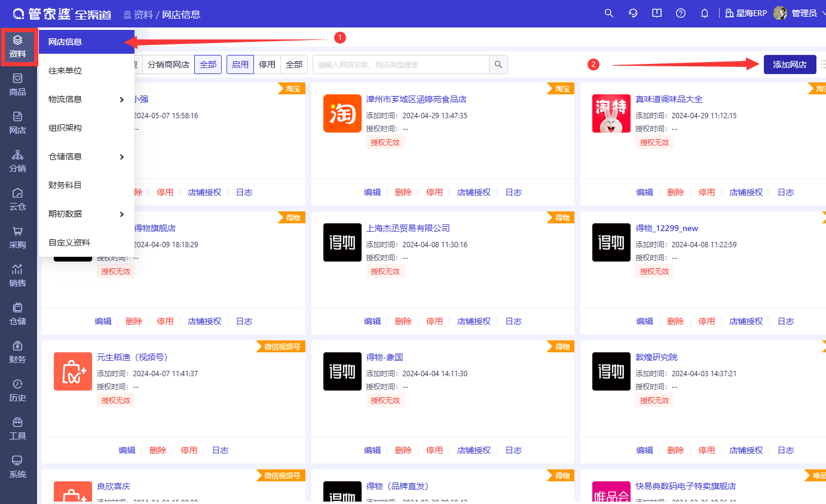Open the 历史 sidebar module

pyautogui.click(x=18, y=391)
